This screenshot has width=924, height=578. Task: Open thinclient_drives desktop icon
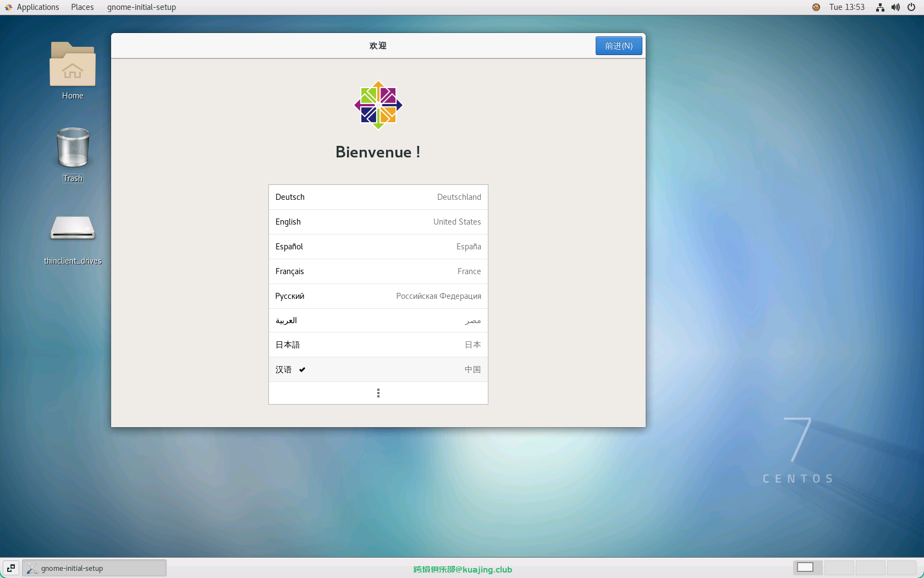pyautogui.click(x=73, y=239)
